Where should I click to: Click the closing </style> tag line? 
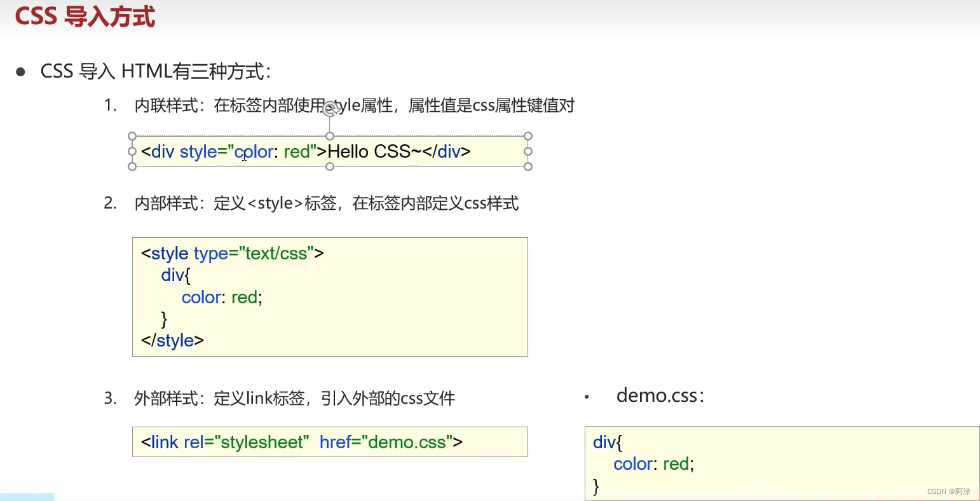(172, 340)
